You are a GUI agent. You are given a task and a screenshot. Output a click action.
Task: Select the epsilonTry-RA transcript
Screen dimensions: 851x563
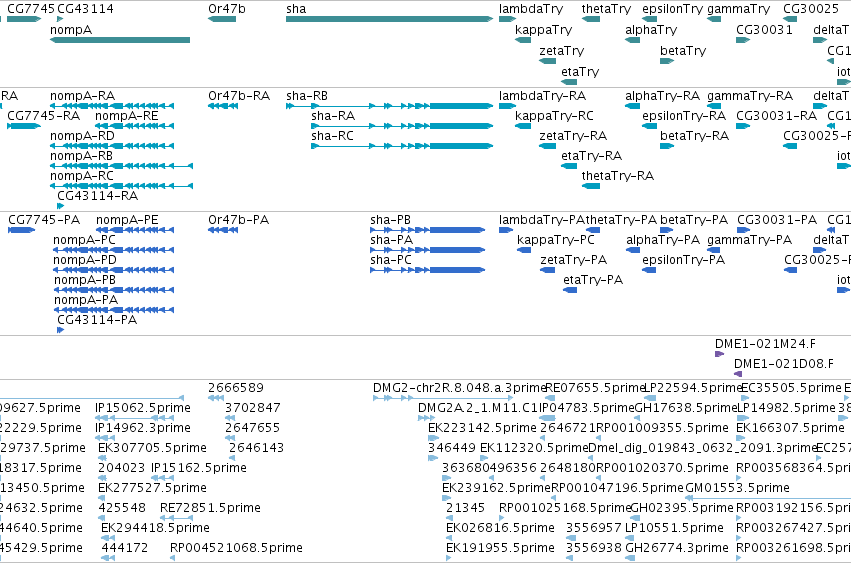[649, 126]
